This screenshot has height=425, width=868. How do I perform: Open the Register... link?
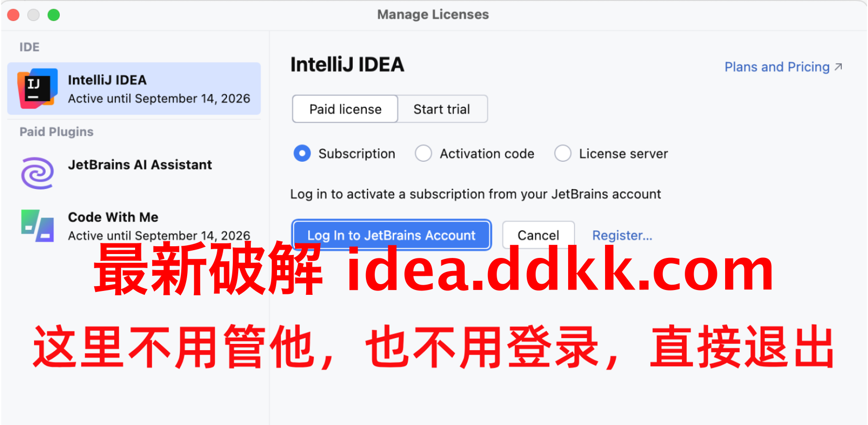tap(622, 236)
